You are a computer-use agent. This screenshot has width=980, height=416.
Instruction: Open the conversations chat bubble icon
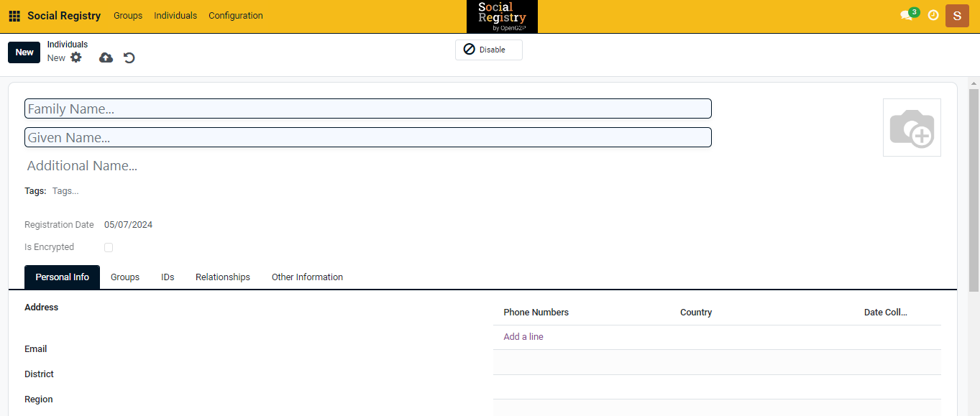(x=907, y=15)
